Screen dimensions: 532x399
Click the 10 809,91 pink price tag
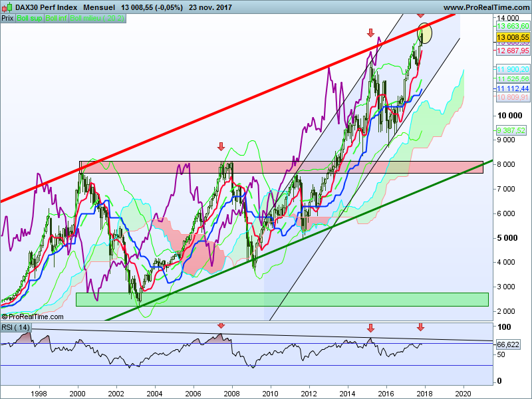(513, 97)
